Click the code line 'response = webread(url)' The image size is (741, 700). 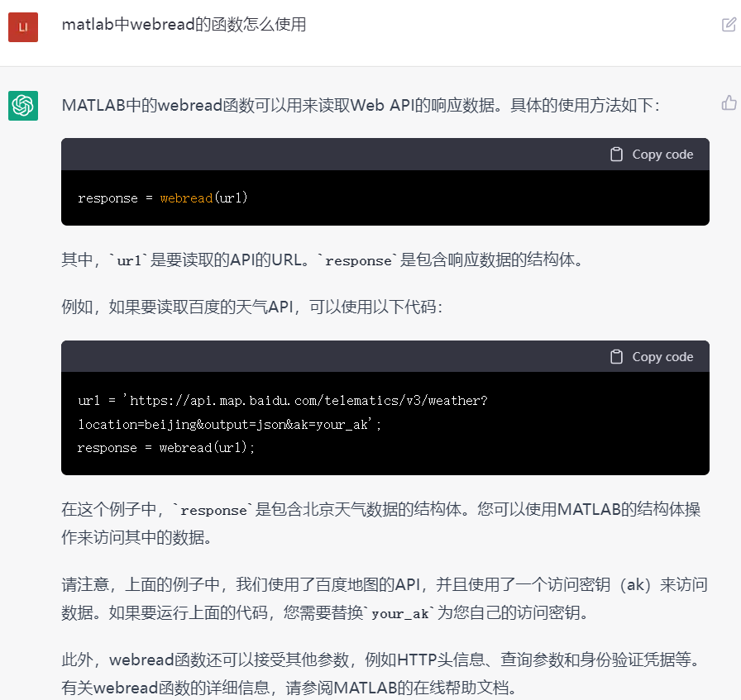tap(163, 198)
